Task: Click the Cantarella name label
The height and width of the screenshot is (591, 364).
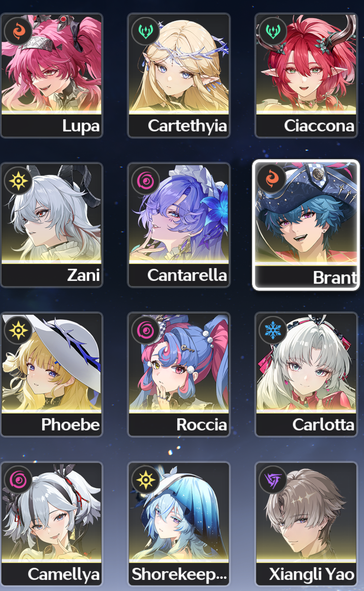Action: point(187,275)
